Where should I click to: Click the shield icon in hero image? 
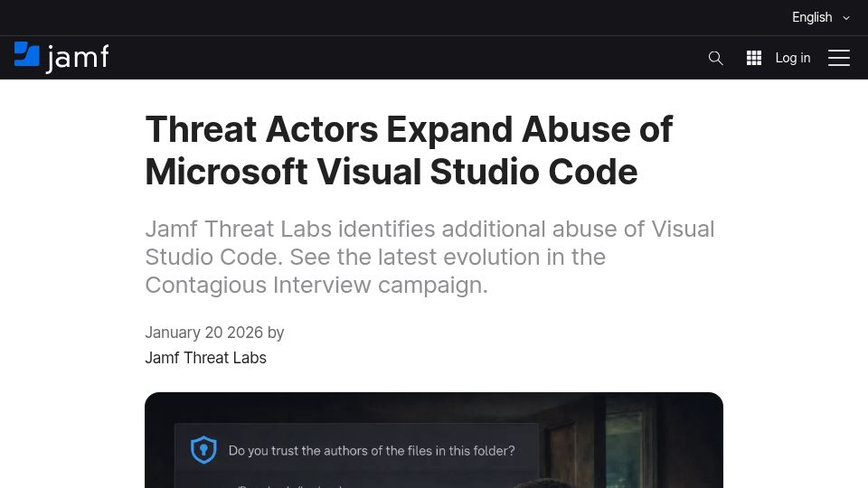click(203, 449)
